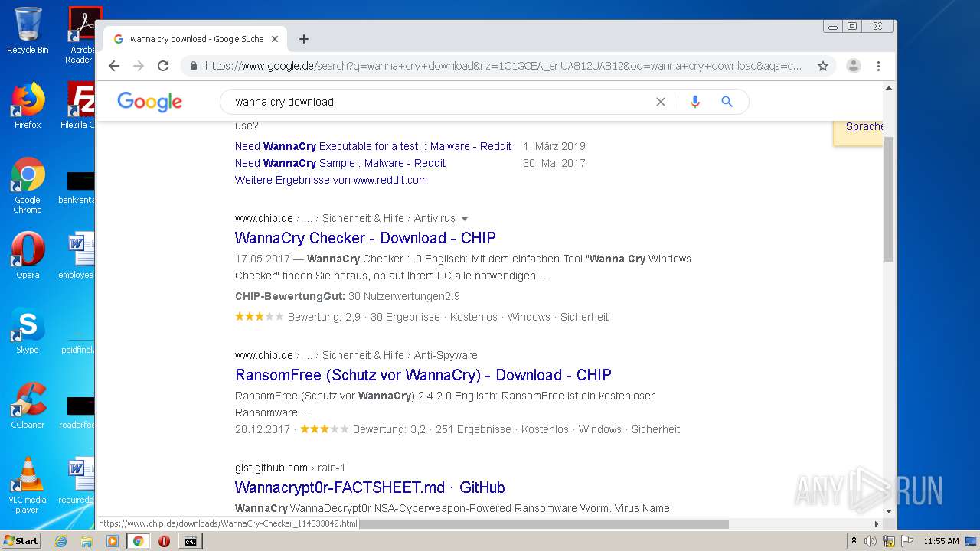Open 'RansomFree (Schutz vor WannaCry)' result
The height and width of the screenshot is (551, 980).
(x=423, y=375)
